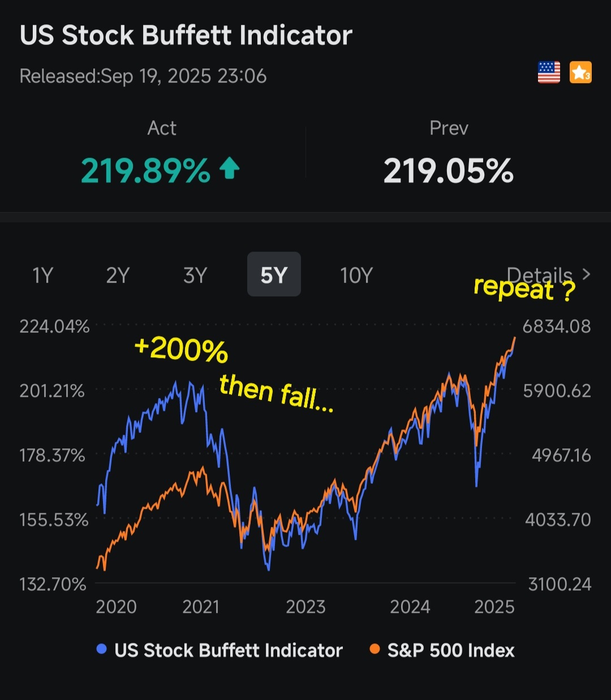Viewport: 611px width, 700px height.
Task: Click the US Stock Buffett Indicator title
Action: pos(186,36)
